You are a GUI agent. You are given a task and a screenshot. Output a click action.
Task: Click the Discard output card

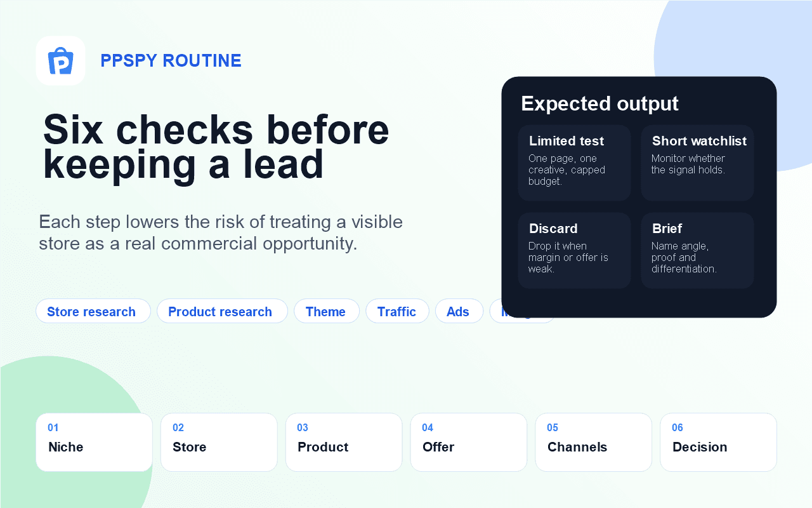(x=575, y=250)
